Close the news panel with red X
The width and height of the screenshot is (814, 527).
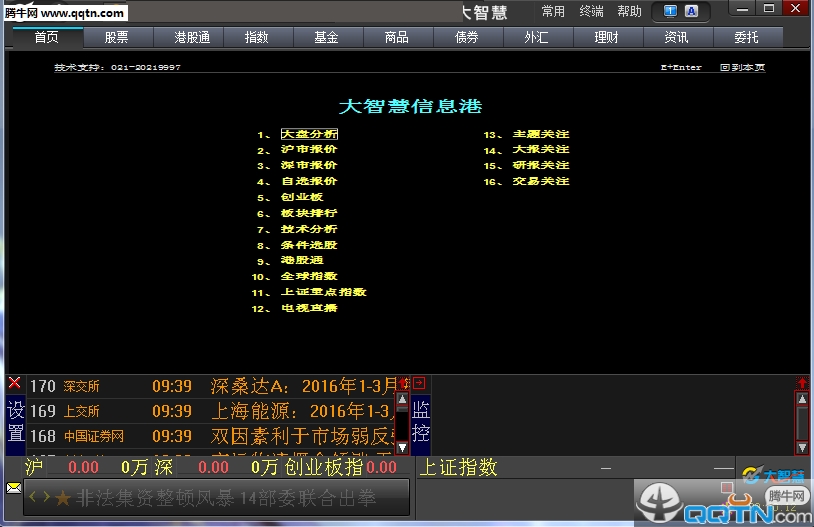point(15,383)
